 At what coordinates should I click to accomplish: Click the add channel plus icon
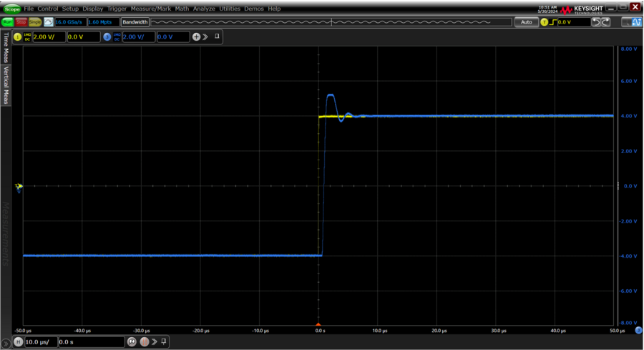coord(196,37)
